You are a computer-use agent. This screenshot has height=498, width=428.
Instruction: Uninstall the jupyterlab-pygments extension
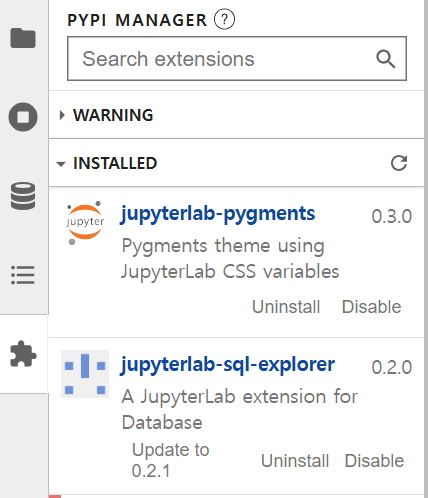point(286,307)
